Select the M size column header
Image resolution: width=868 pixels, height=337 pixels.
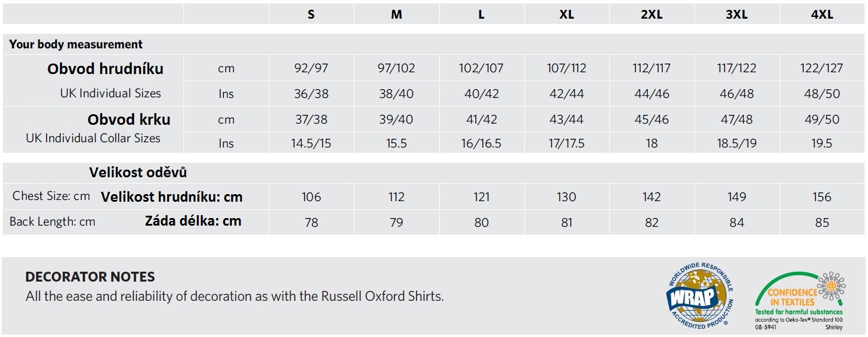coord(397,15)
